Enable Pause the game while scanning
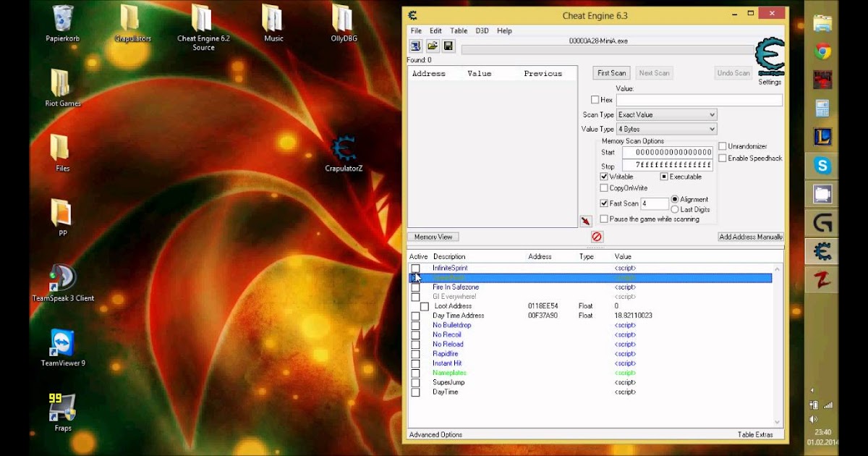The height and width of the screenshot is (456, 868). tap(604, 219)
